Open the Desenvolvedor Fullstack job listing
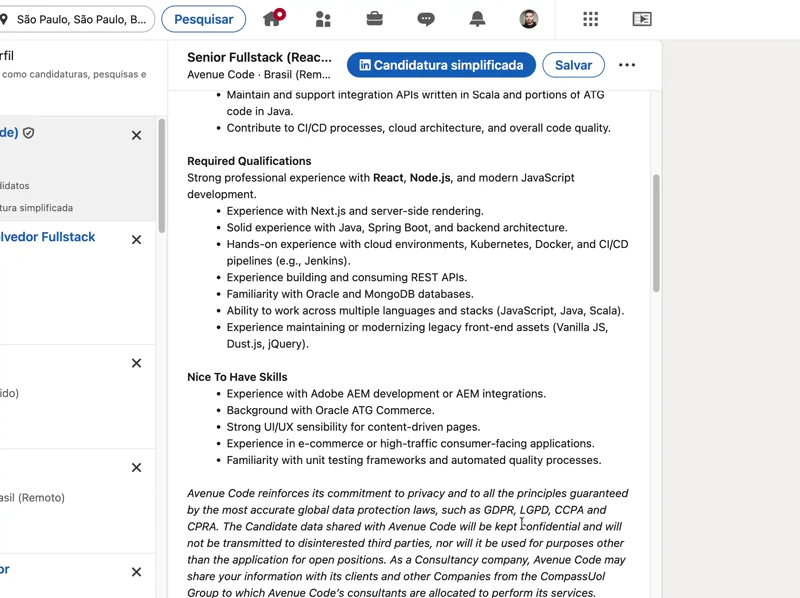The width and height of the screenshot is (800, 598). pos(48,237)
